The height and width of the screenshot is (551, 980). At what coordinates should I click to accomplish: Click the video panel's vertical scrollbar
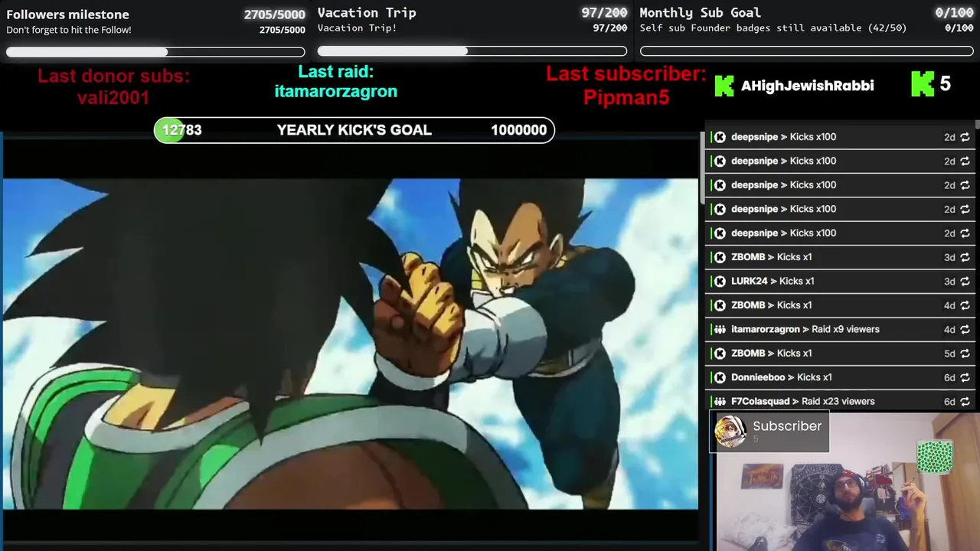pos(702,168)
